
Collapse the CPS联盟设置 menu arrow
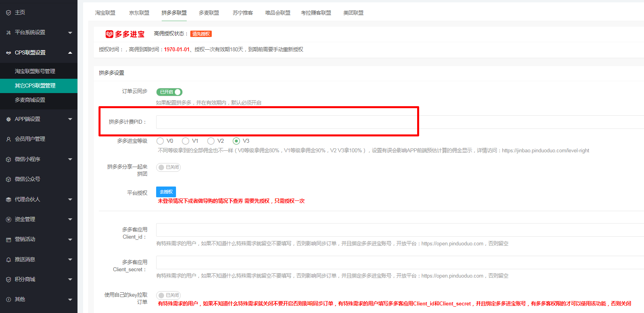tap(70, 52)
